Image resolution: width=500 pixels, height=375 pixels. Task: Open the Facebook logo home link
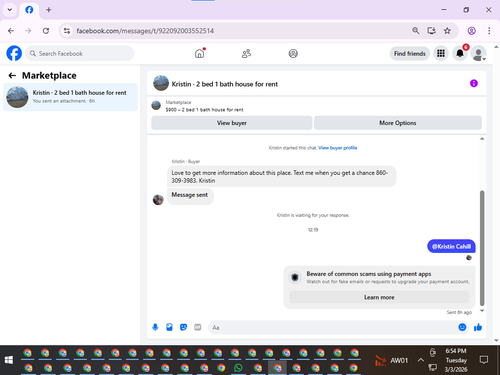[14, 53]
